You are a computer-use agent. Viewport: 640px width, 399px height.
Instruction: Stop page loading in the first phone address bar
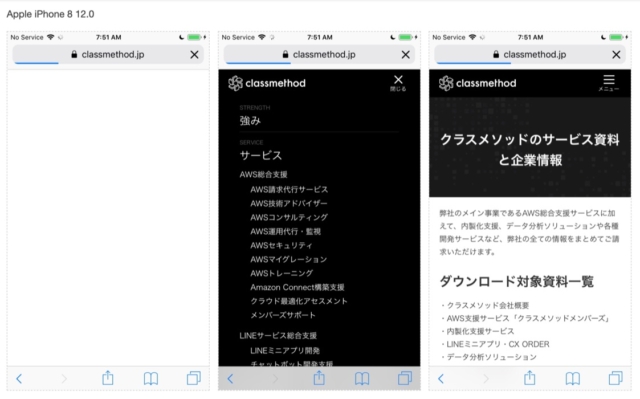click(194, 55)
